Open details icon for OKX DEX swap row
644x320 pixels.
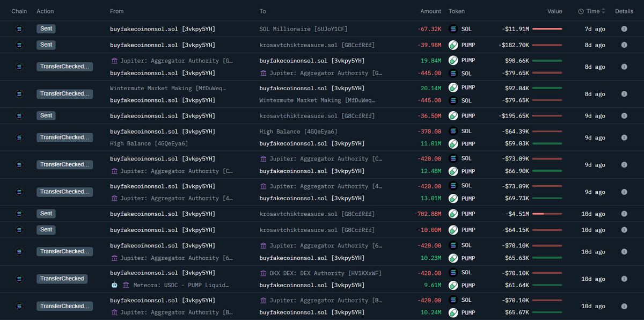click(x=624, y=279)
